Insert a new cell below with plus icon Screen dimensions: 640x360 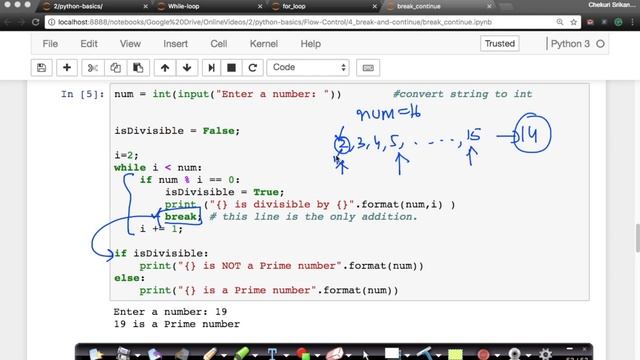coord(67,68)
